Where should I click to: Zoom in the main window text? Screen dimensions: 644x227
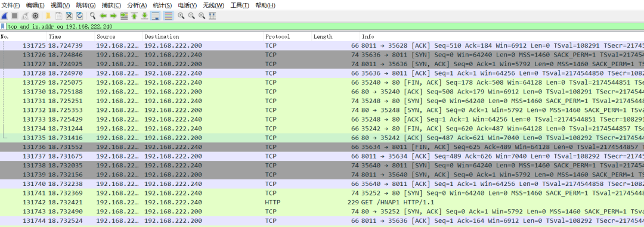pos(181,15)
